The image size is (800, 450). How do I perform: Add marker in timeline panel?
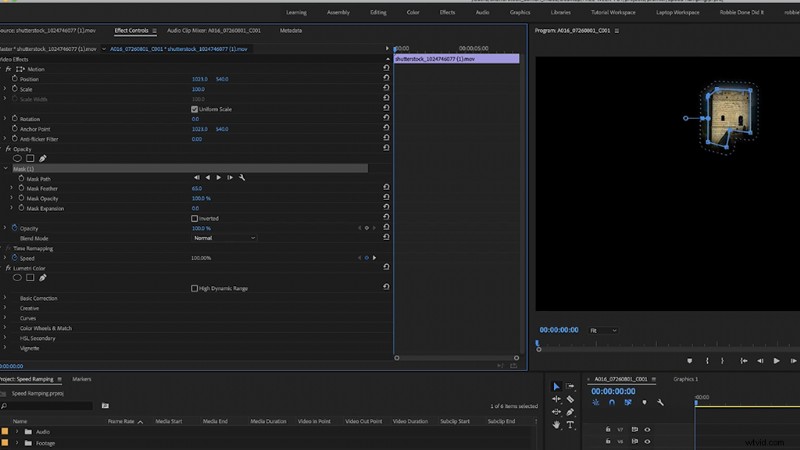tap(644, 403)
